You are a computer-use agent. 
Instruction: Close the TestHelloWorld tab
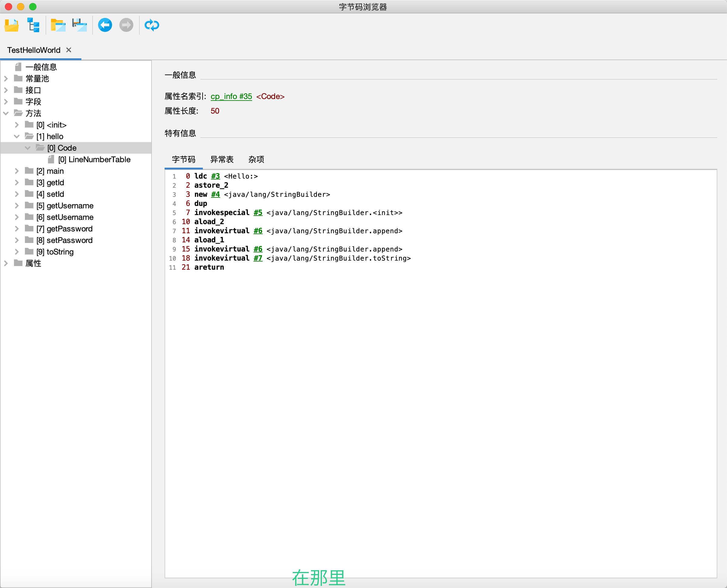click(x=69, y=50)
